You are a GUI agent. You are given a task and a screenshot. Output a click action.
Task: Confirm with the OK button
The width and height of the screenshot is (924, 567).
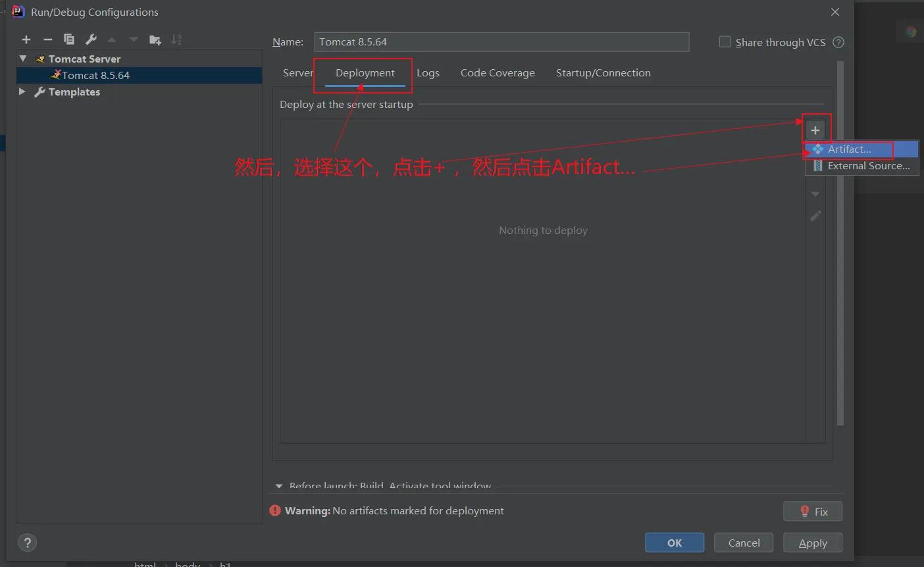point(675,543)
